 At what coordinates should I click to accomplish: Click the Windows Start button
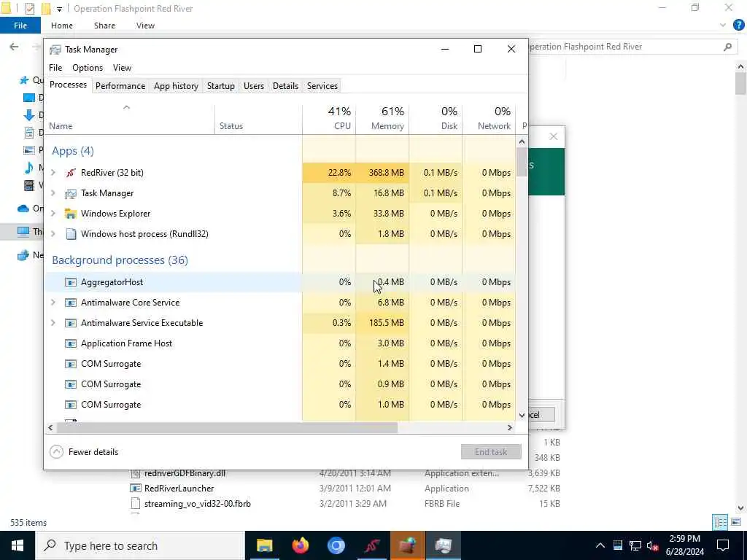(x=18, y=545)
